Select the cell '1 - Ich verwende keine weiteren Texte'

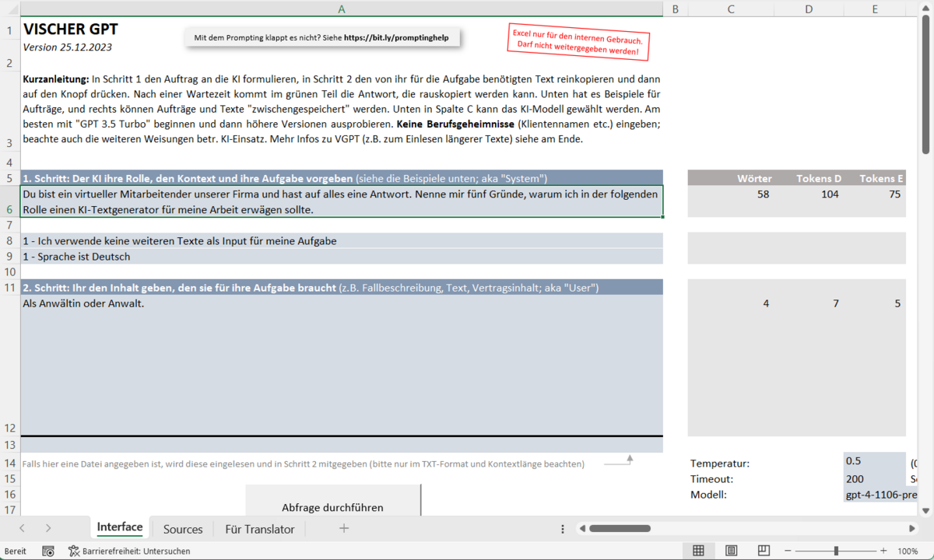click(x=342, y=241)
